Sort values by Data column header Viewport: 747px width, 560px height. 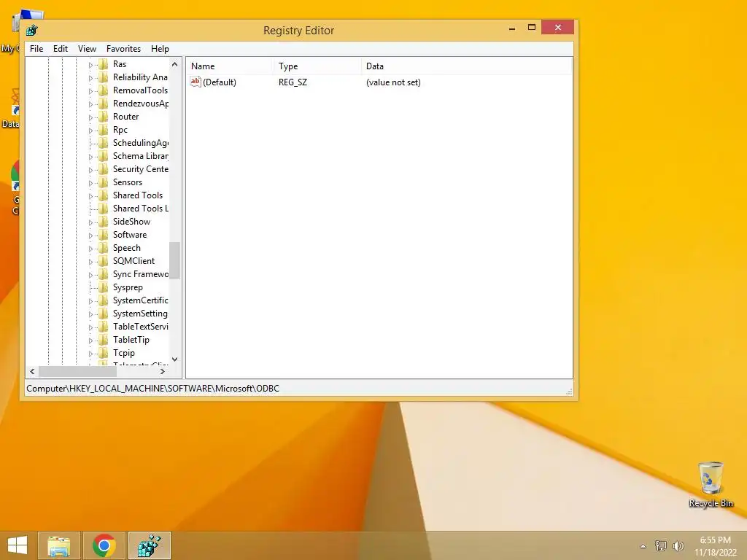[466, 66]
